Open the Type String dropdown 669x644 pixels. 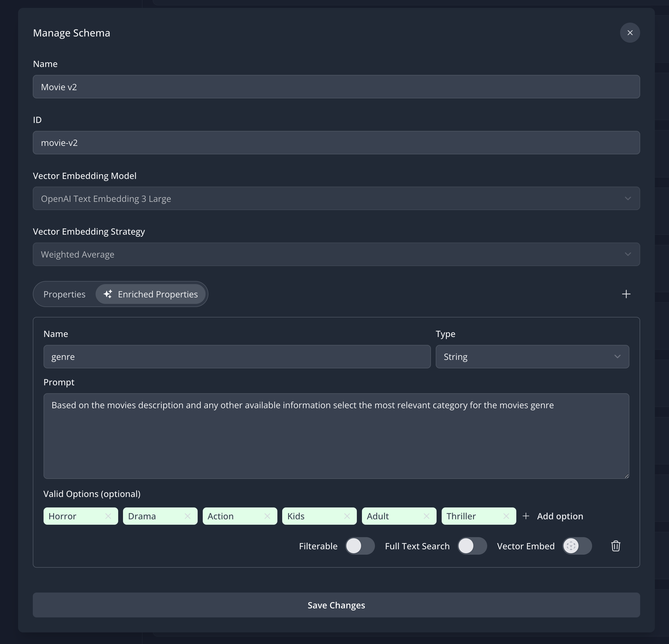pos(532,357)
